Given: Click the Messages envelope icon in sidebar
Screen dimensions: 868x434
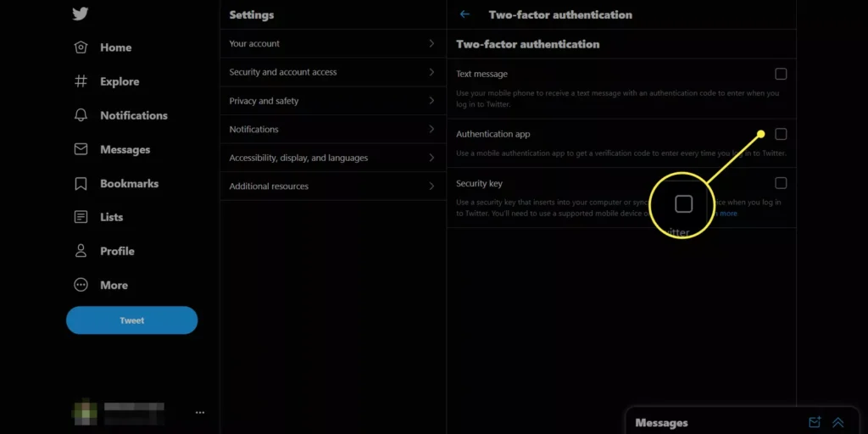Looking at the screenshot, I should [81, 149].
